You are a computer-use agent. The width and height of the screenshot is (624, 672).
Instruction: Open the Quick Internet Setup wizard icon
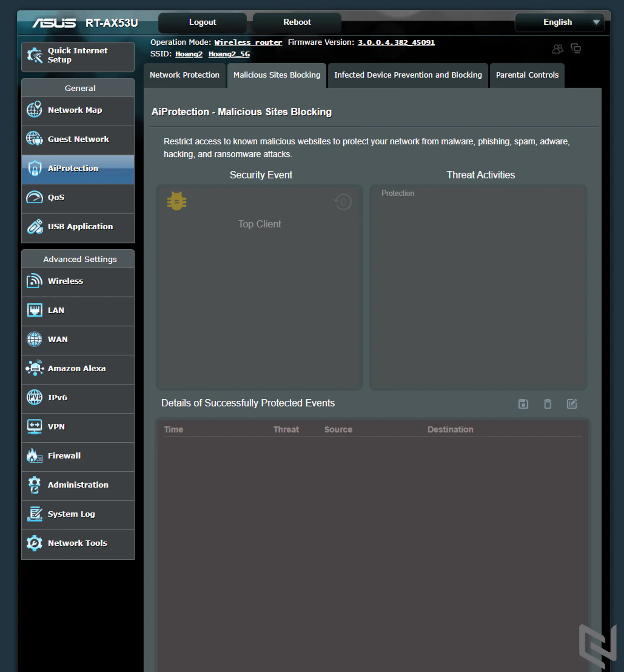35,56
